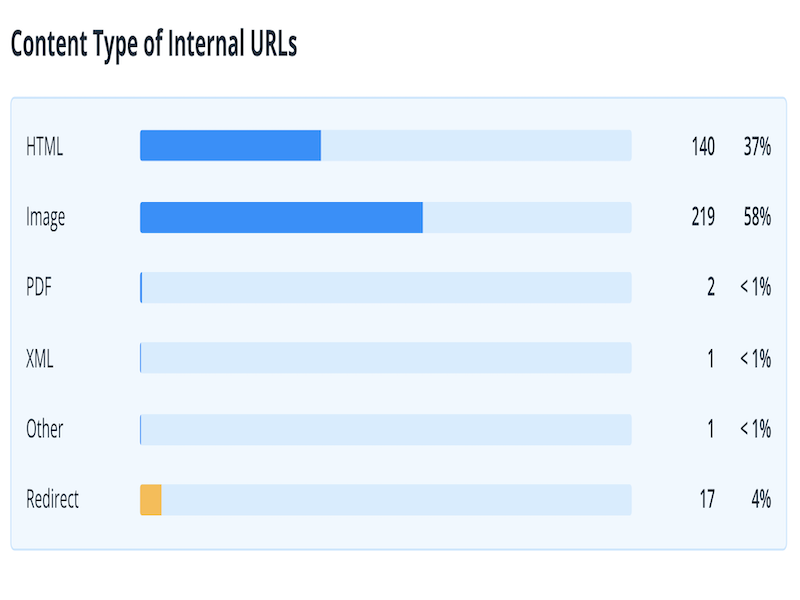The width and height of the screenshot is (800, 600).
Task: Click the 4% Redirect percentage
Action: pos(761,499)
